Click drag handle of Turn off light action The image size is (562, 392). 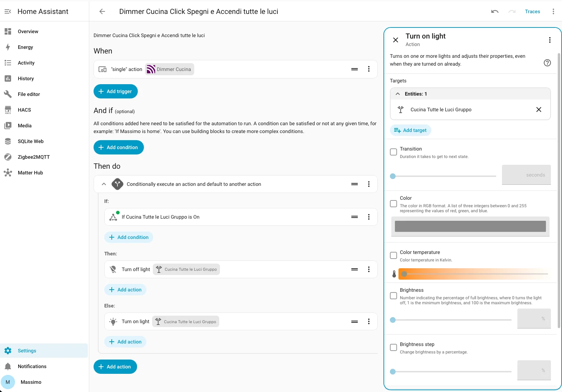pyautogui.click(x=355, y=269)
